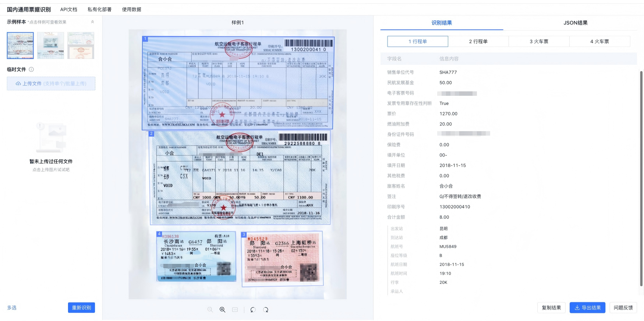Rotate image clockwise
Viewport: 644px width, 321px height.
pos(265,310)
